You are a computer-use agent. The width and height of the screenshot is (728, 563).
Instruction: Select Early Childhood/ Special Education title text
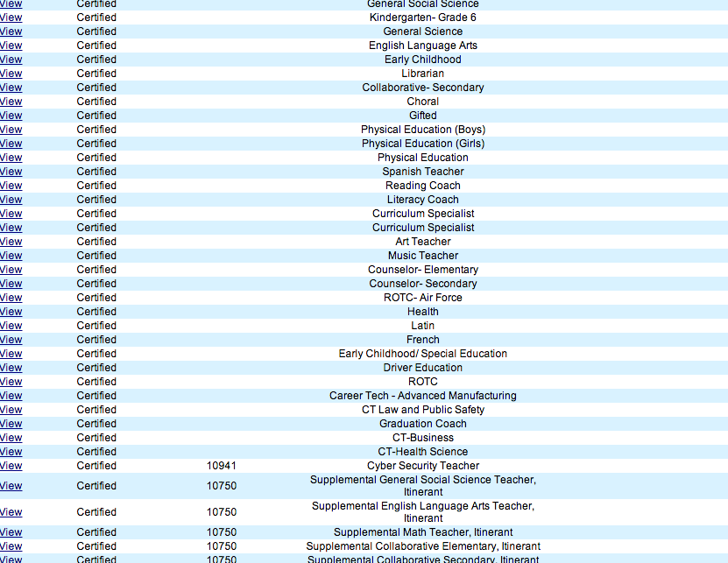pos(423,354)
